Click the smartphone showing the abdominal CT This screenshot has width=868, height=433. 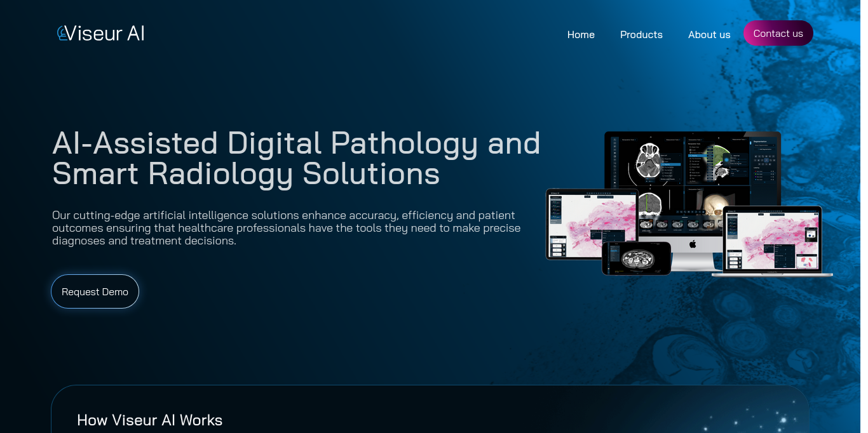click(636, 258)
